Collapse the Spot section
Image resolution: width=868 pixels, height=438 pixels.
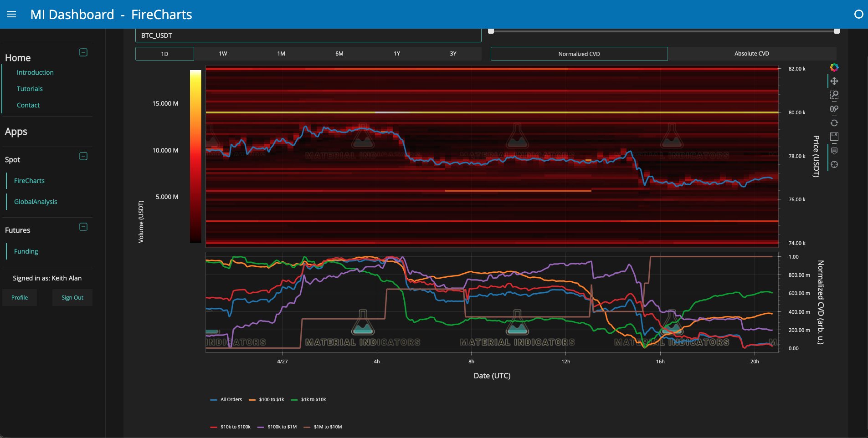[83, 157]
